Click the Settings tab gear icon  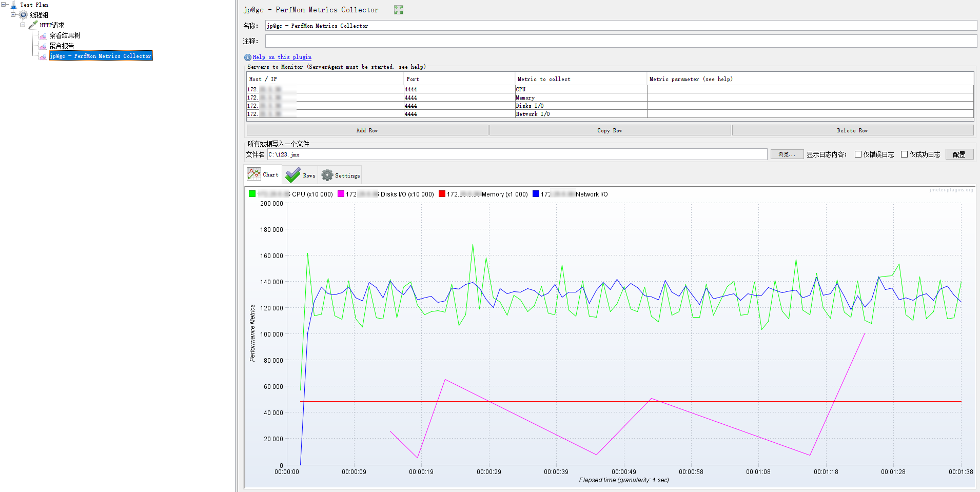pos(327,175)
